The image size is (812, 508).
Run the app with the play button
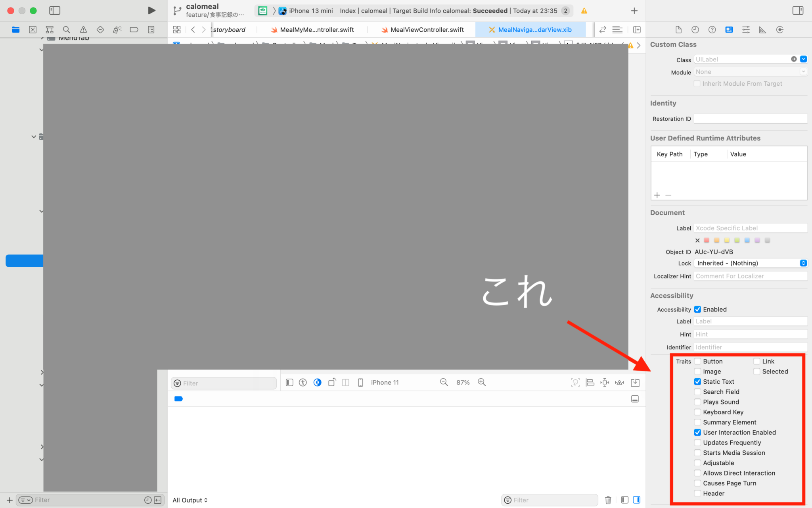(151, 10)
